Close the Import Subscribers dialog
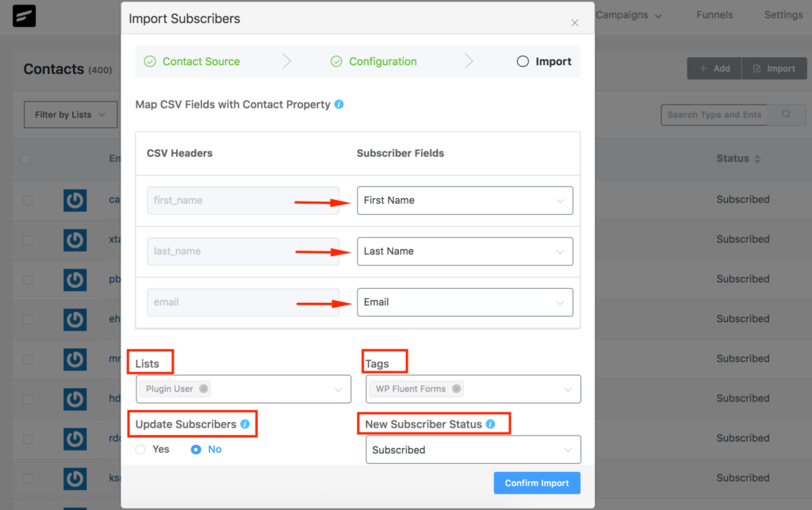 pos(575,23)
